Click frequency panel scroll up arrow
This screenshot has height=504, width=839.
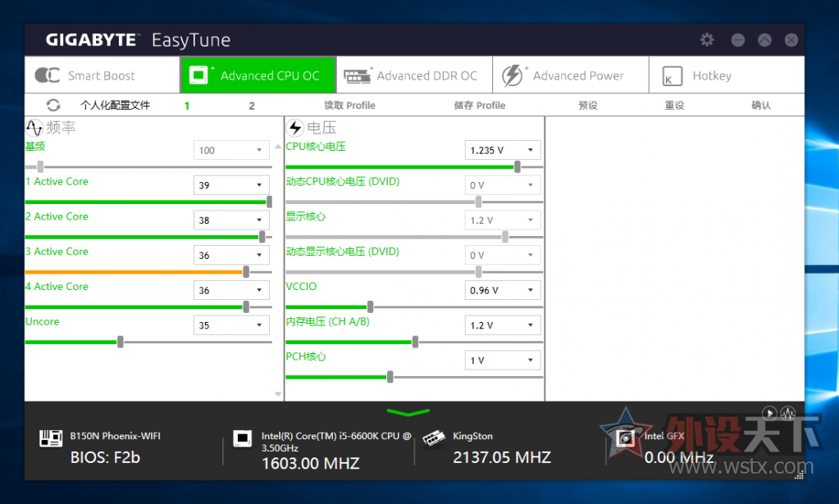click(278, 146)
